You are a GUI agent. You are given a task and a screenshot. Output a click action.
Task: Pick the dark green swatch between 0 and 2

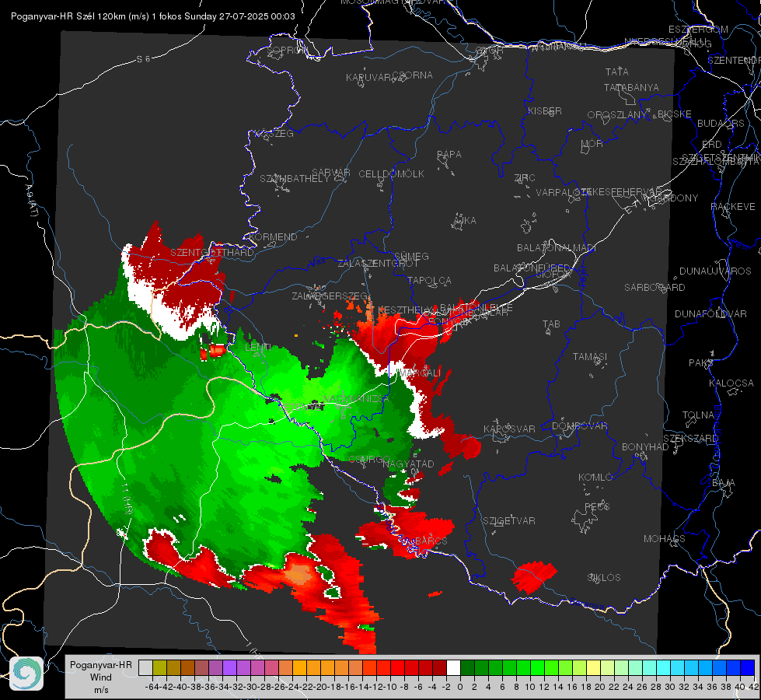point(467,667)
